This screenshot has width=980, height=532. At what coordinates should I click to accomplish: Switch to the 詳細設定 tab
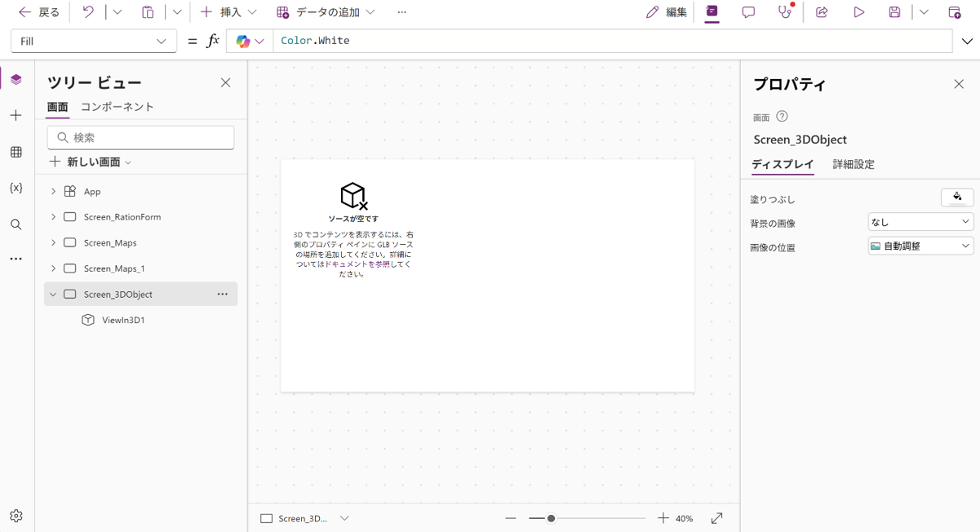853,164
